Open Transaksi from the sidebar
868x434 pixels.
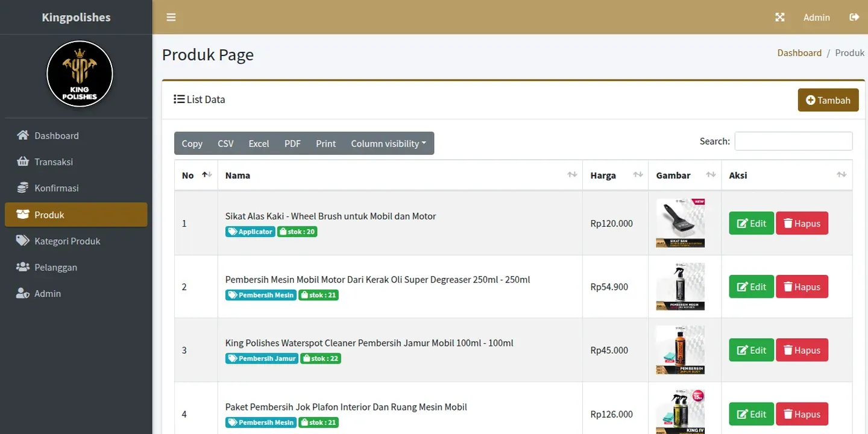(76, 162)
